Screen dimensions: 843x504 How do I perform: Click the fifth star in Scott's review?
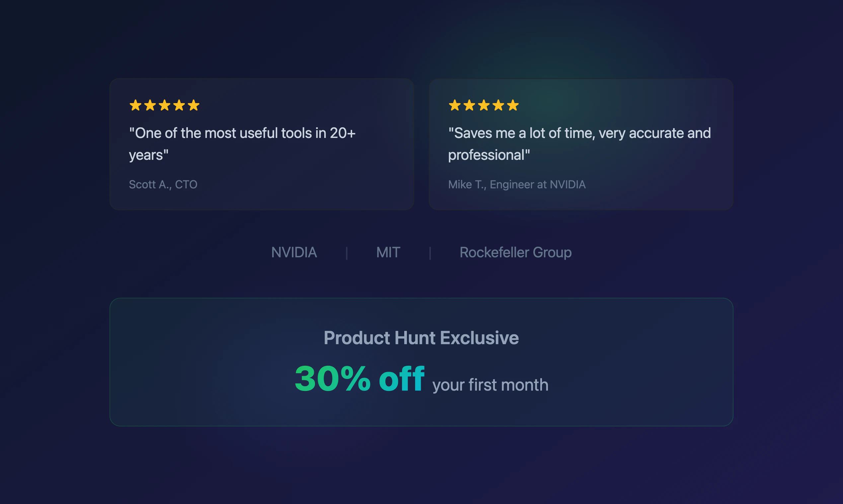(193, 105)
